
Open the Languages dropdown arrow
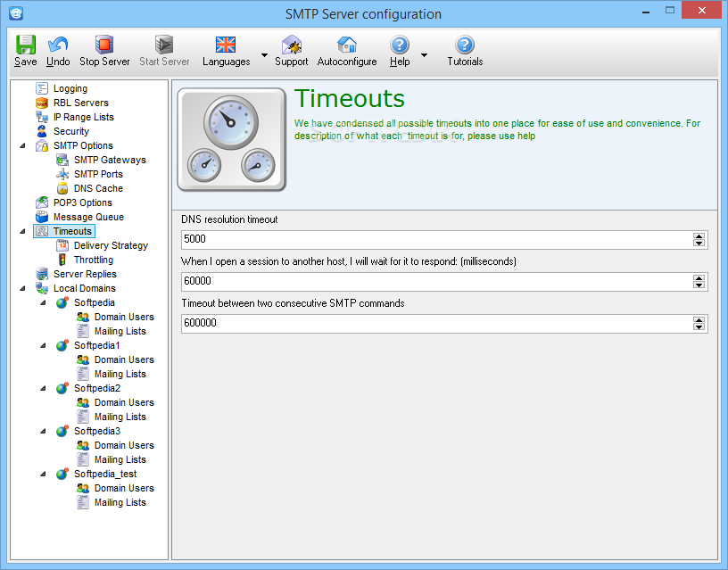coord(264,54)
